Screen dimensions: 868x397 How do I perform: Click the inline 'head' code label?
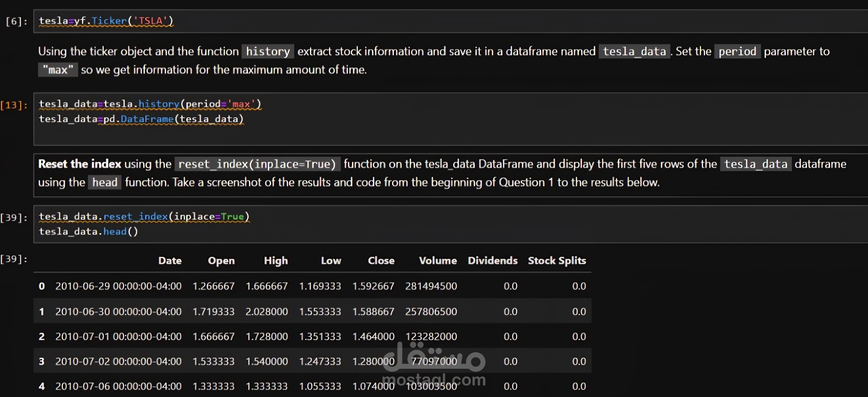point(105,182)
